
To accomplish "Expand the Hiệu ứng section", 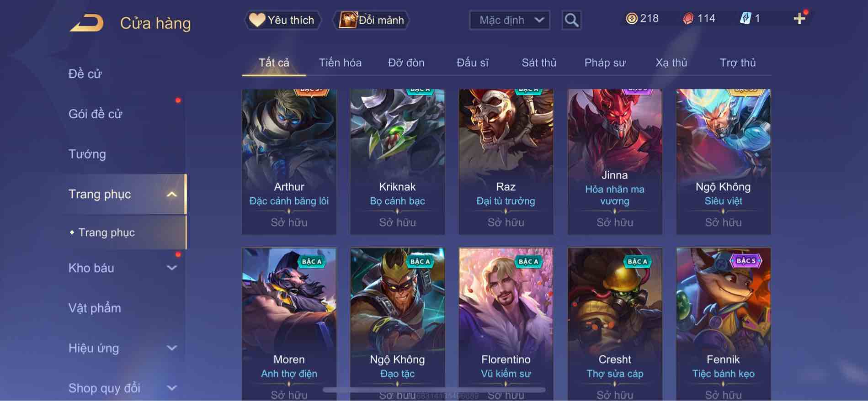I will point(172,348).
